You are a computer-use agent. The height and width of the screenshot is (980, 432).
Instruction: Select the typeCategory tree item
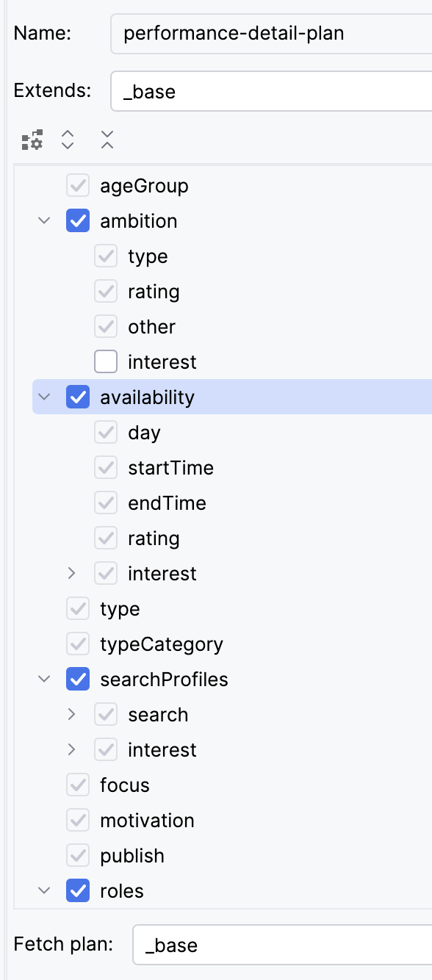click(162, 644)
